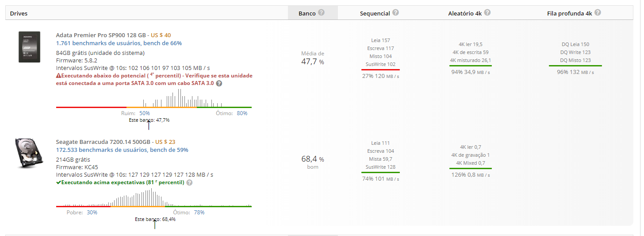Click the question mark next to Aleatório 4k
This screenshot has height=236, width=644.
coord(487,13)
